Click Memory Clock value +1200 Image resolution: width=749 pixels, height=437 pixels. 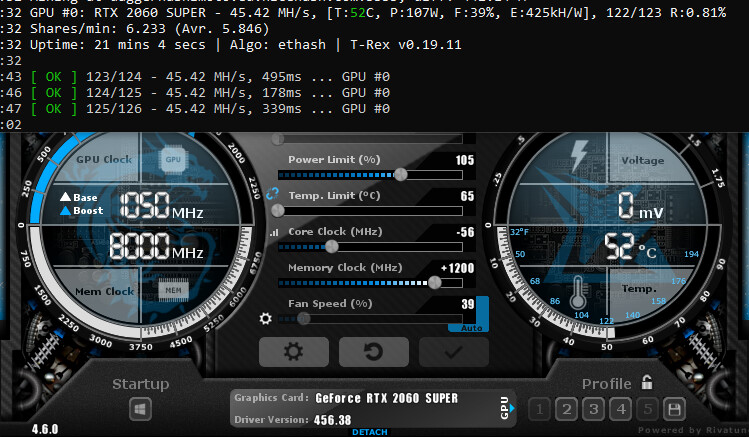click(457, 268)
